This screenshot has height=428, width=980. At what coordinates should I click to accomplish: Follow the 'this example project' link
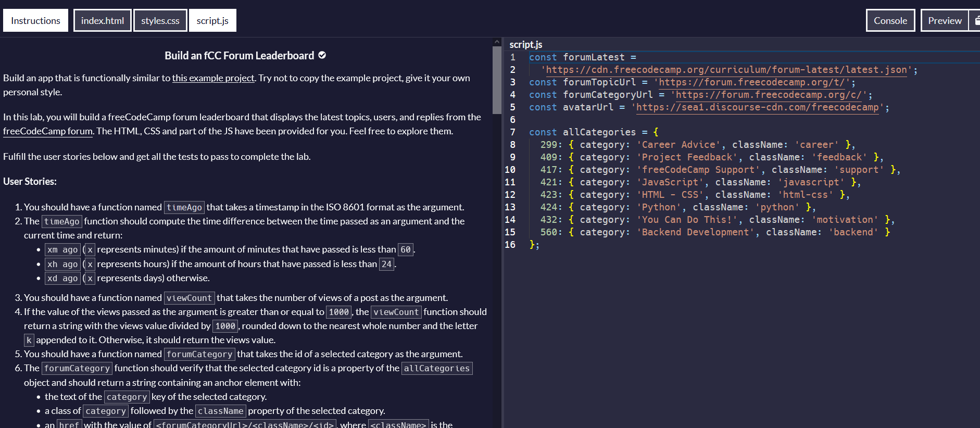213,78
